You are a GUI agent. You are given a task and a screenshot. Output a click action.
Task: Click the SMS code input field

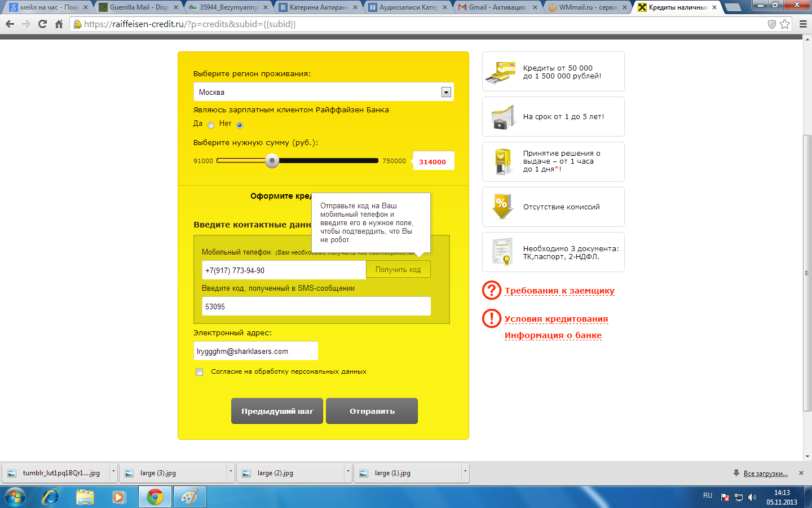(316, 306)
